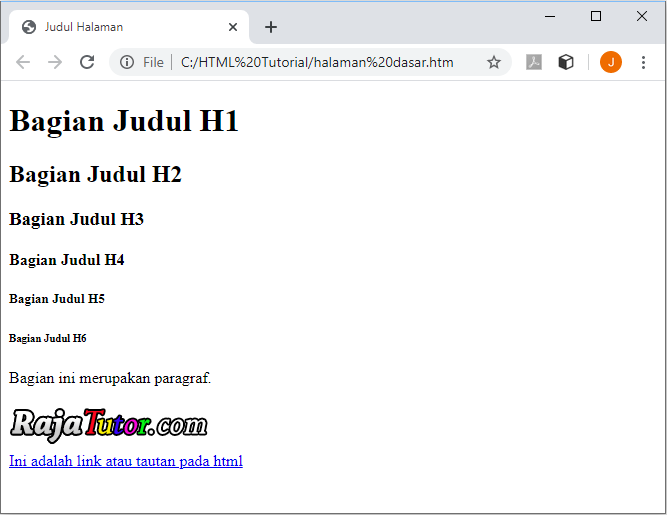Screen dimensions: 667x515
Task: Open the PDF extension icon
Action: (534, 62)
